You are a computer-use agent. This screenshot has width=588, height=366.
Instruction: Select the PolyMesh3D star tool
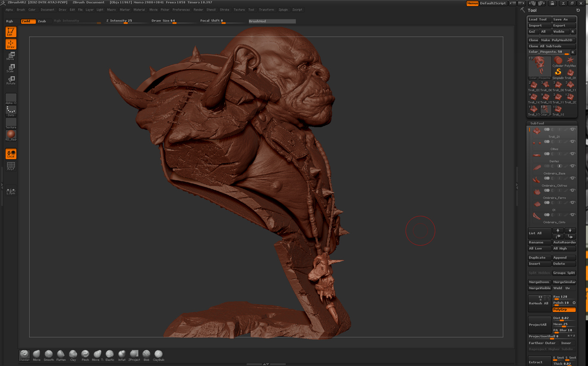point(570,62)
